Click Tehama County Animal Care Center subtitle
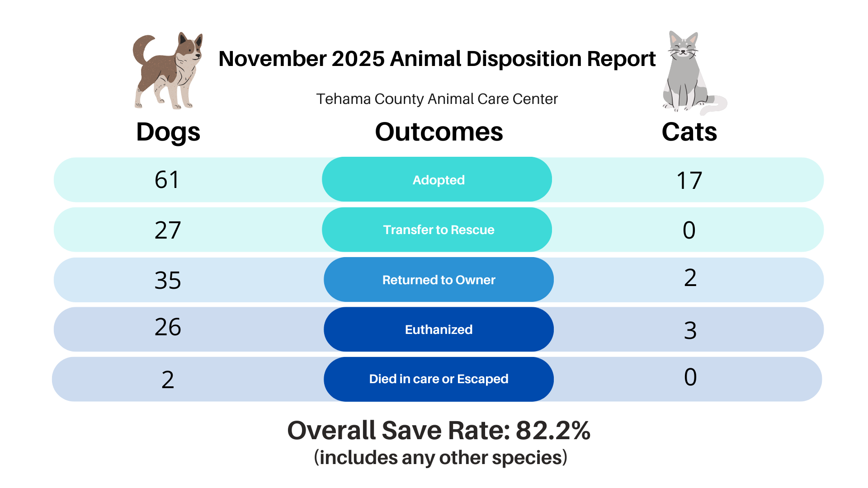Viewport: 868px width, 488px height. [x=437, y=99]
